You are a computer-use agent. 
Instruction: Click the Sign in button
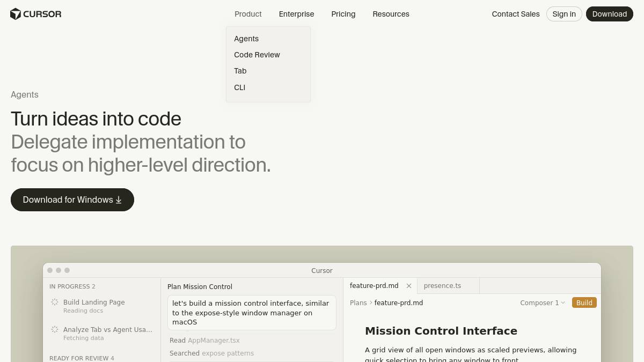564,14
